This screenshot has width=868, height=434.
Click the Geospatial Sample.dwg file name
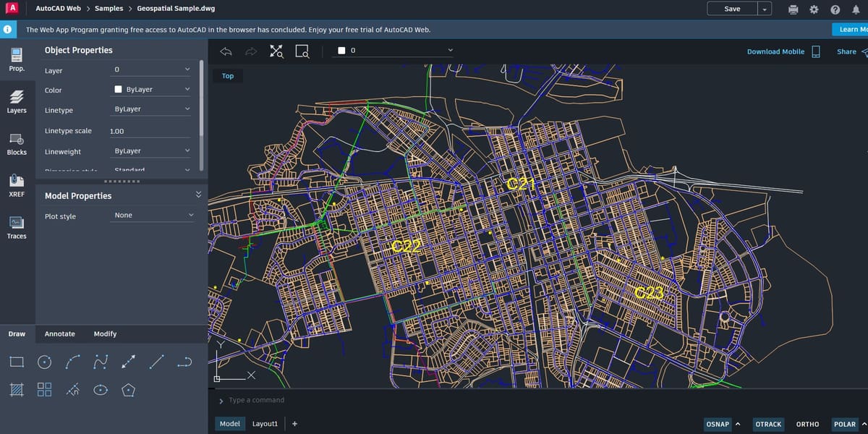(x=176, y=9)
